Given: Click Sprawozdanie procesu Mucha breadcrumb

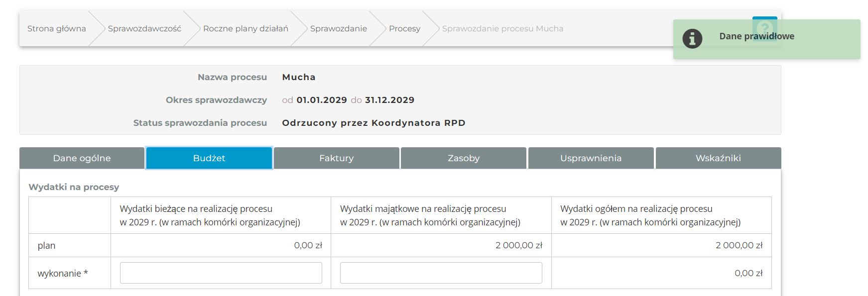Looking at the screenshot, I should pyautogui.click(x=502, y=29).
